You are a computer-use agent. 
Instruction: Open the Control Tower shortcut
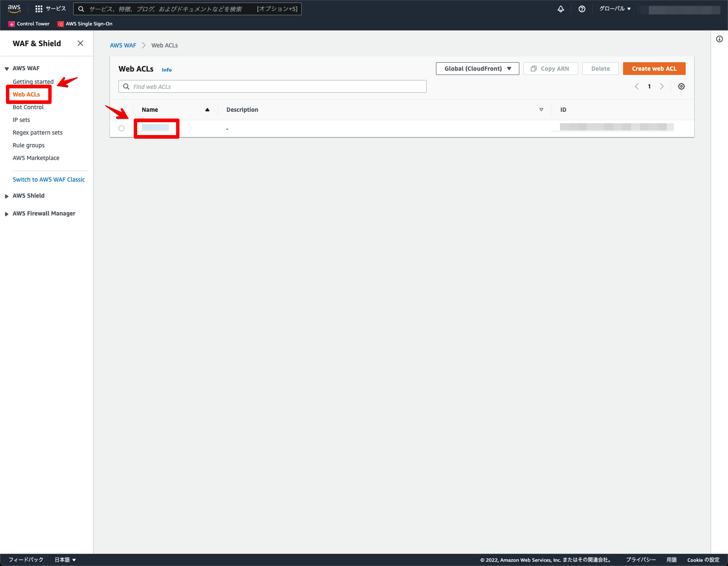29,24
